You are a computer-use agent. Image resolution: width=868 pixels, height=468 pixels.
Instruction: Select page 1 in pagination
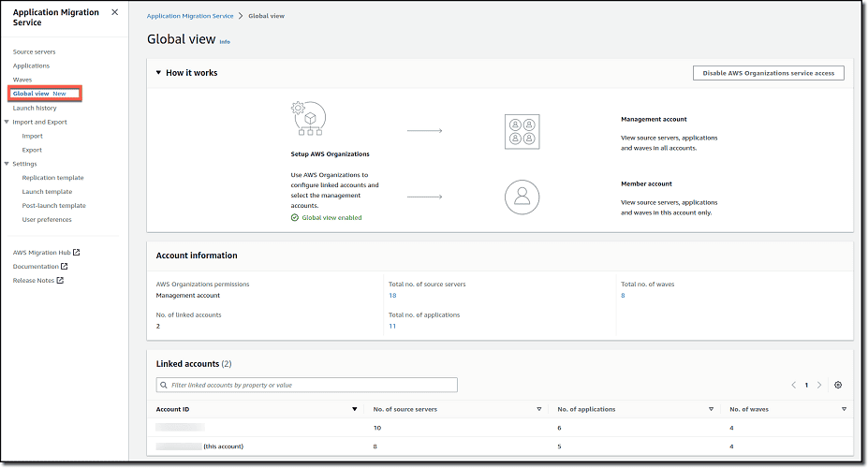806,385
